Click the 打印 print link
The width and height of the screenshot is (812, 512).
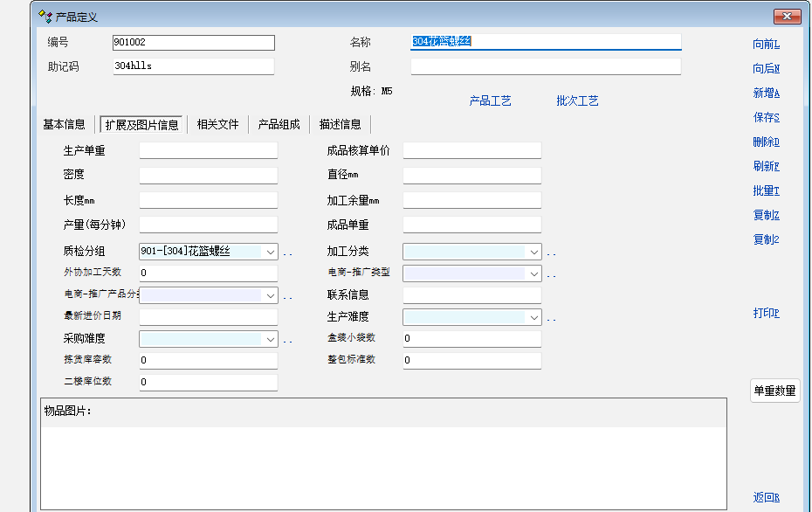[766, 313]
